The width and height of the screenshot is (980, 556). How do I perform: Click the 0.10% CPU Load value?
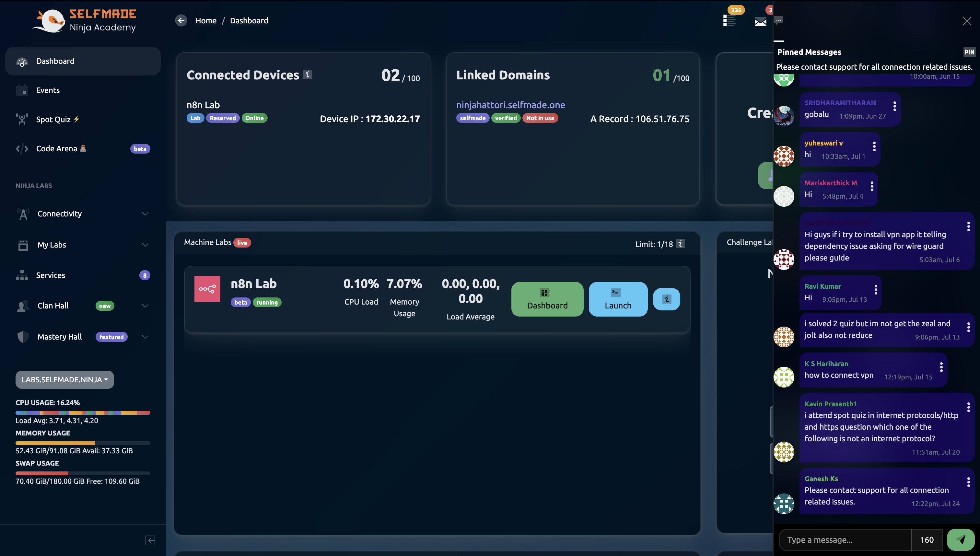(x=361, y=284)
